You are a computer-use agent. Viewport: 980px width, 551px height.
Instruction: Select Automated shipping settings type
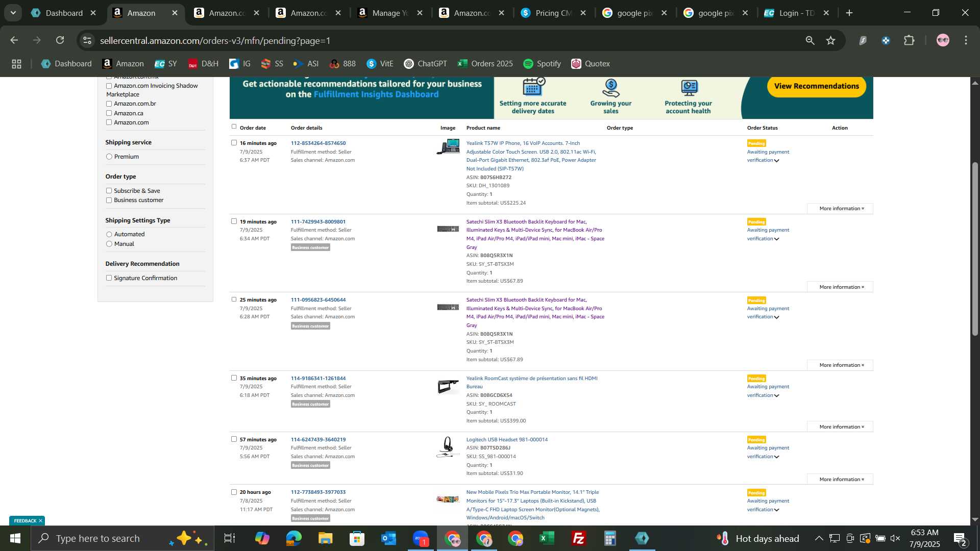[x=109, y=234]
